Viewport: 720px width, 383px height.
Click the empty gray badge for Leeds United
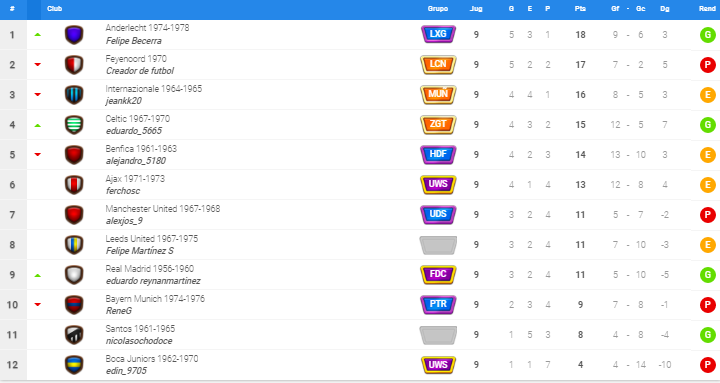tap(438, 245)
